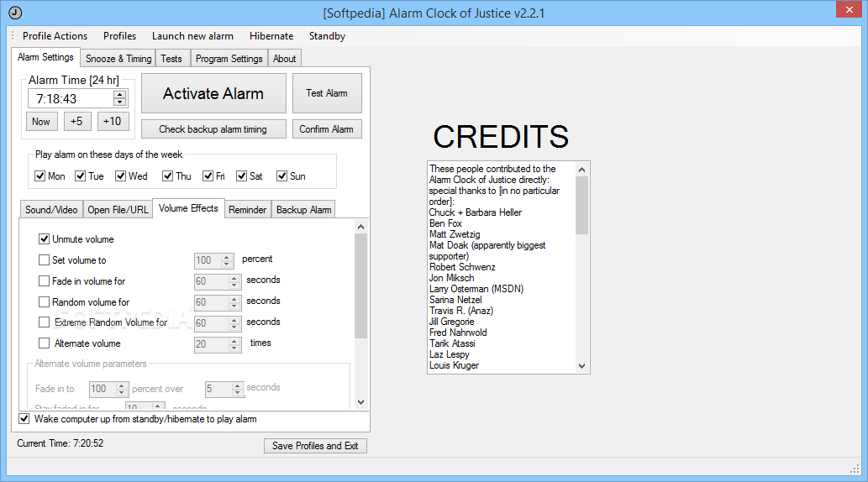Enable Extreme Random Volume for checkbox

(45, 322)
